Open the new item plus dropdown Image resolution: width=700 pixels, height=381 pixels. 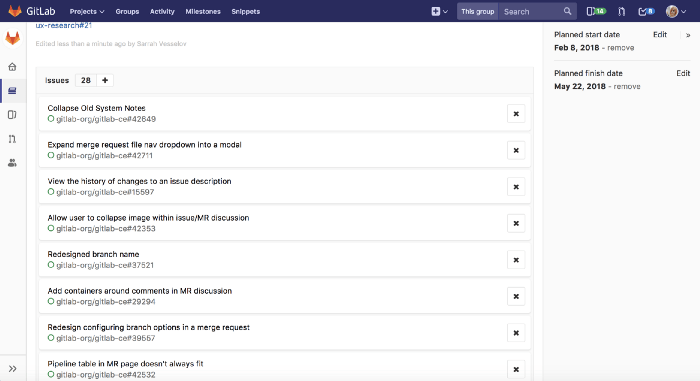click(439, 12)
